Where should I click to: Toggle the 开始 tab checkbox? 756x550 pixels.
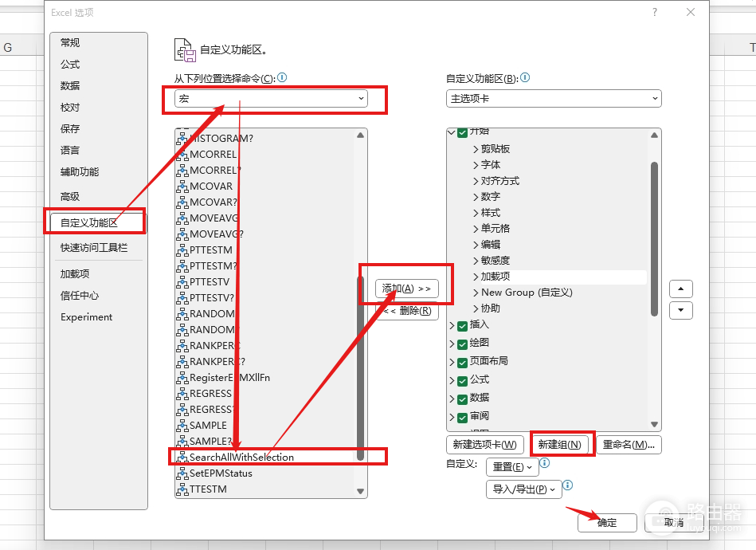pyautogui.click(x=462, y=132)
